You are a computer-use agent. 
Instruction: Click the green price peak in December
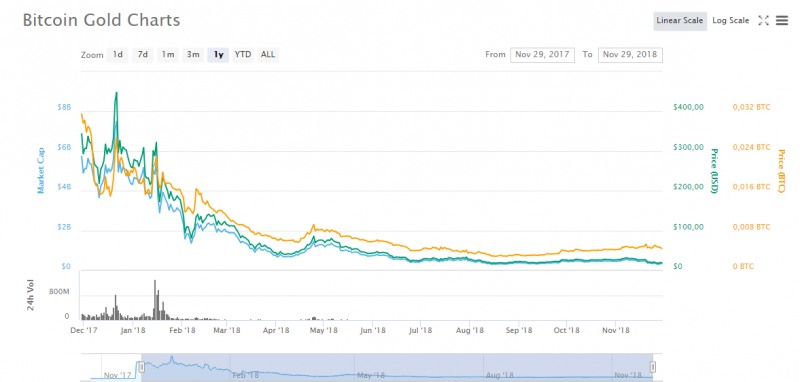tap(116, 94)
